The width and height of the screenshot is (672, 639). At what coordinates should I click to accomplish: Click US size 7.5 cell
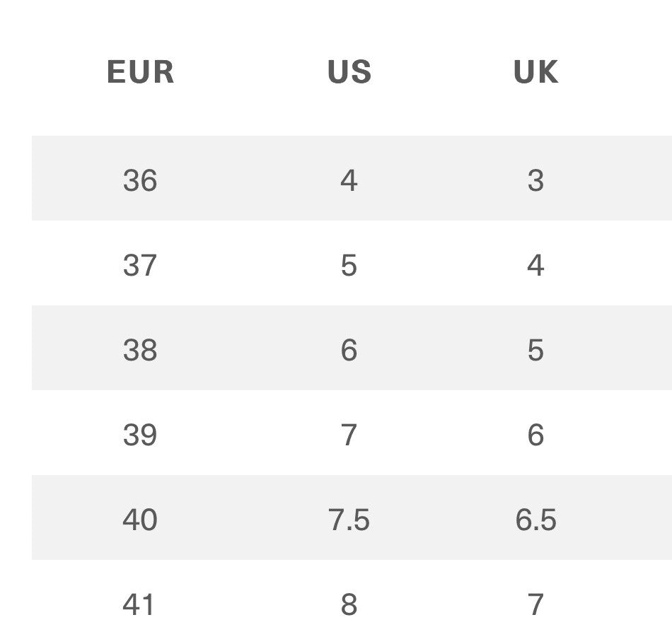349,520
